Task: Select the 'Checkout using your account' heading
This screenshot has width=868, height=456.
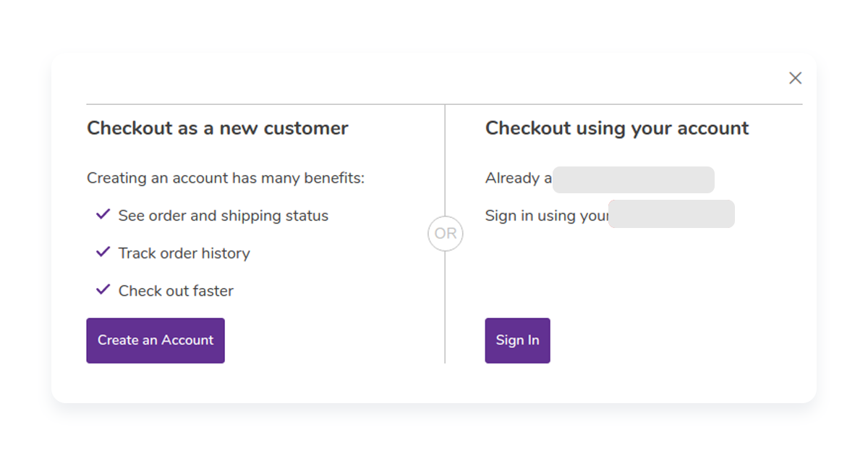Action: coord(617,129)
